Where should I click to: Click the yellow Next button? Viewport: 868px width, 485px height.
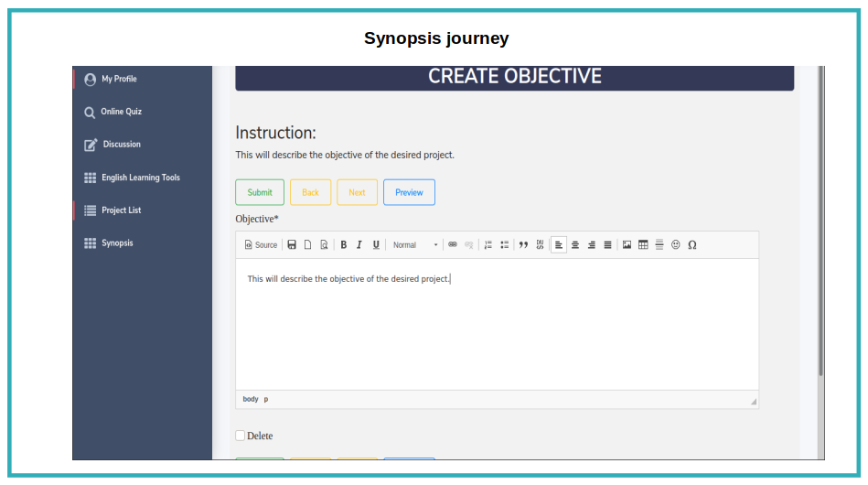[x=357, y=192]
